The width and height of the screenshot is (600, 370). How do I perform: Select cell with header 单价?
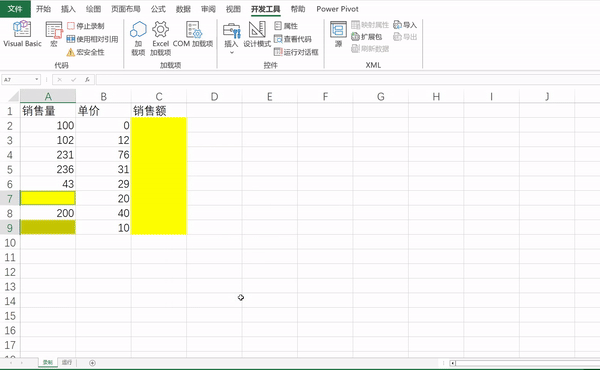(x=103, y=111)
